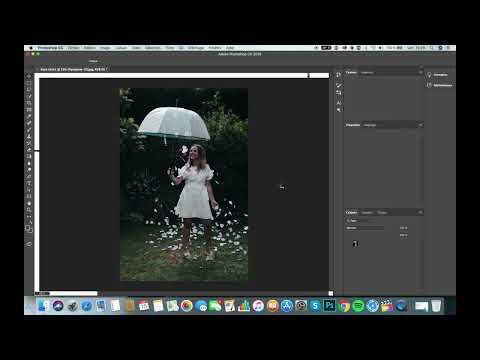Click the layer opacity value field

coord(403,228)
